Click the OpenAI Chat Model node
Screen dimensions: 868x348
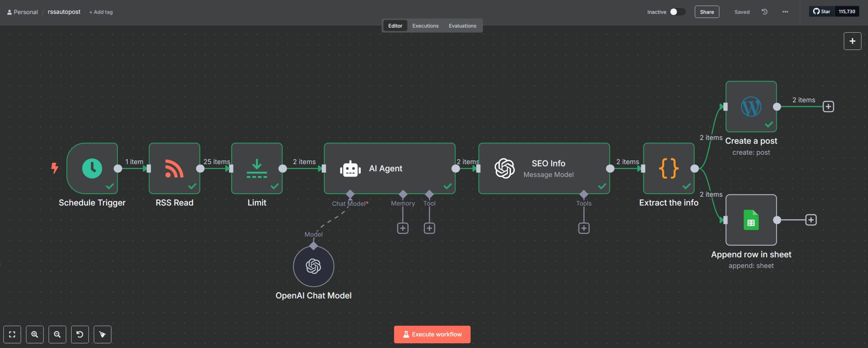click(x=313, y=266)
